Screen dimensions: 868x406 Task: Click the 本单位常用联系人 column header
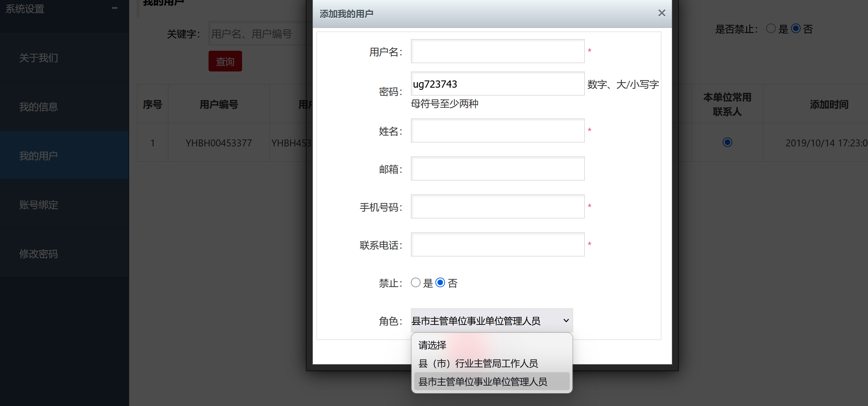click(727, 104)
